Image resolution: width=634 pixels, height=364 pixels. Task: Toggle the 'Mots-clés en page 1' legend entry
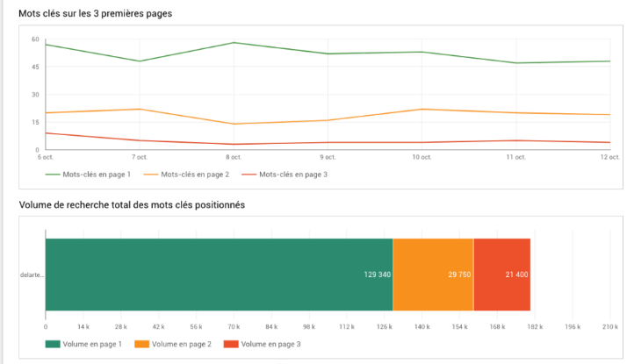click(x=88, y=175)
